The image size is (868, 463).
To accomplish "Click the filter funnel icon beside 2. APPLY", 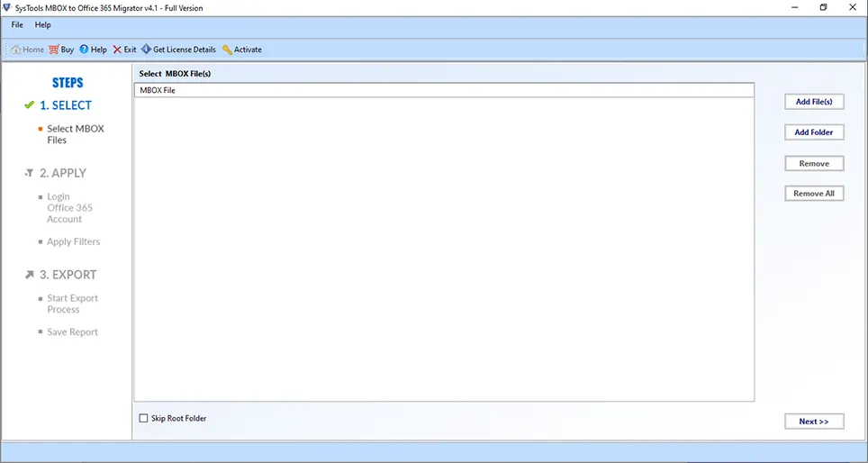I will point(30,173).
